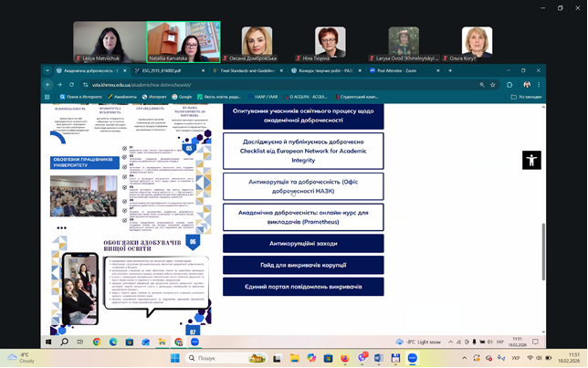
Task: Click the Chrome icon in shared-screen taskbar
Action: point(97,342)
